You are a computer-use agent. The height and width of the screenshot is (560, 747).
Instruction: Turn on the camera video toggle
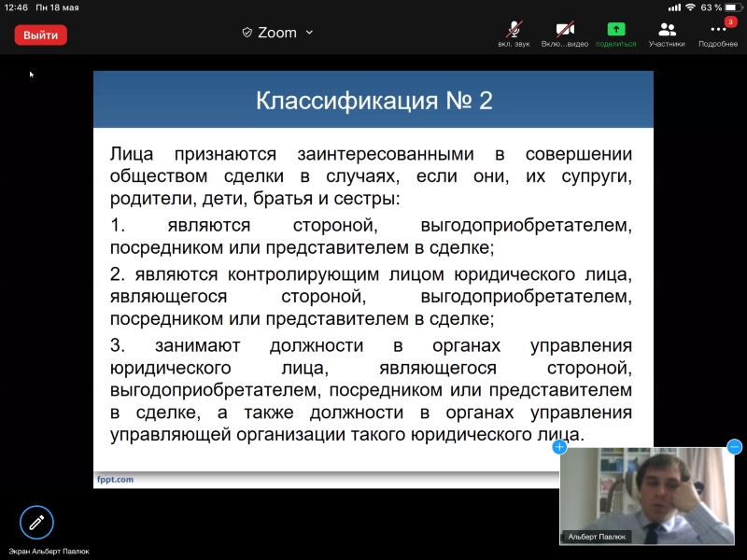click(565, 35)
